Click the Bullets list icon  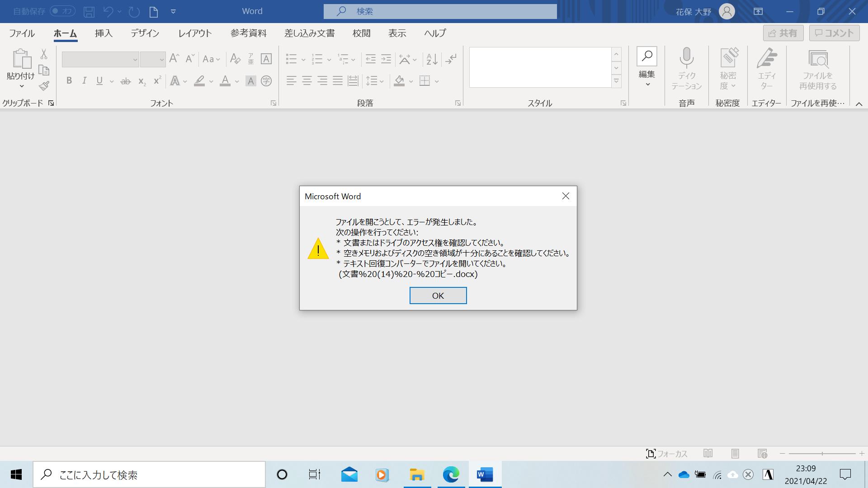[292, 59]
